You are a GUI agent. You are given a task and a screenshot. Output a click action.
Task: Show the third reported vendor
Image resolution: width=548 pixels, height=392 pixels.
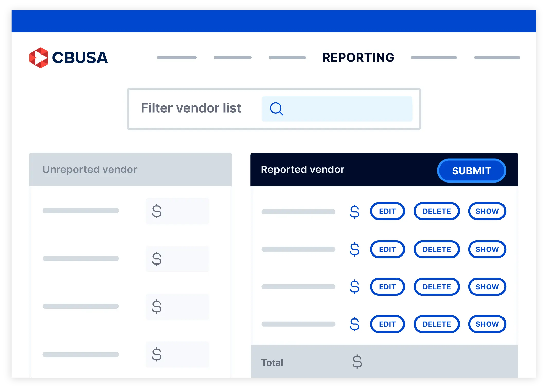[x=487, y=287]
